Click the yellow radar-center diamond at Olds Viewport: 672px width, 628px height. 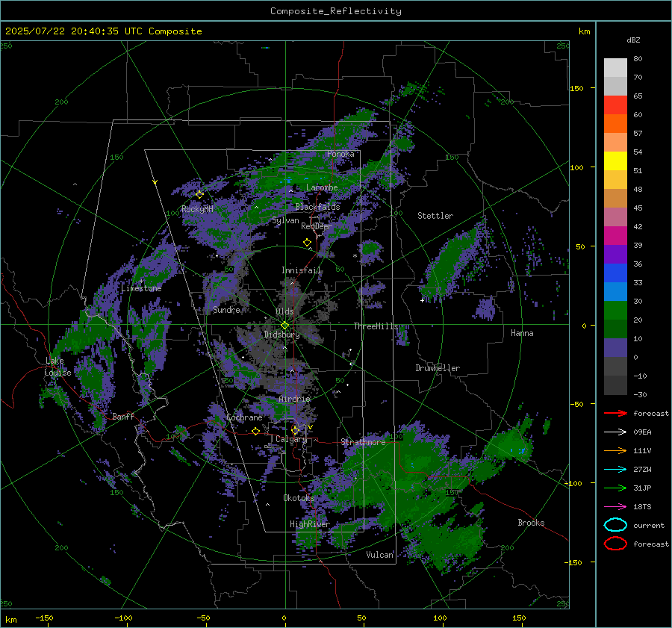[x=284, y=326]
